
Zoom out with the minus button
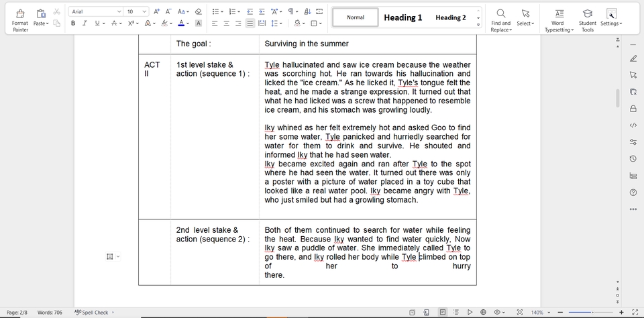coord(560,312)
